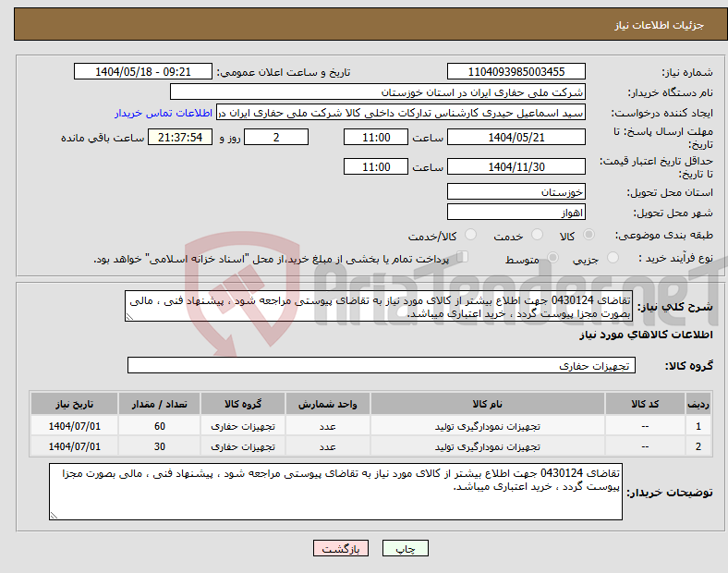Click row number 2 cell
This screenshot has width=728, height=573.
click(698, 446)
